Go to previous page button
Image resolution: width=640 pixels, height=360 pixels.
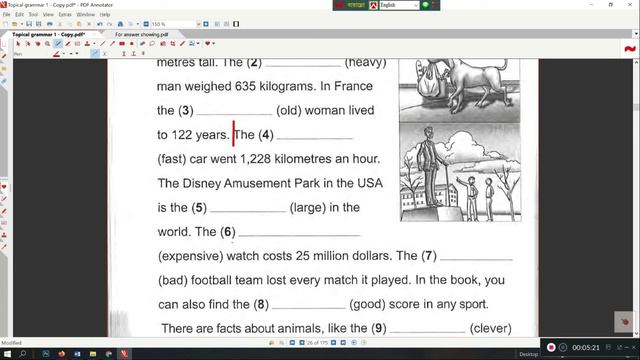(x=302, y=342)
